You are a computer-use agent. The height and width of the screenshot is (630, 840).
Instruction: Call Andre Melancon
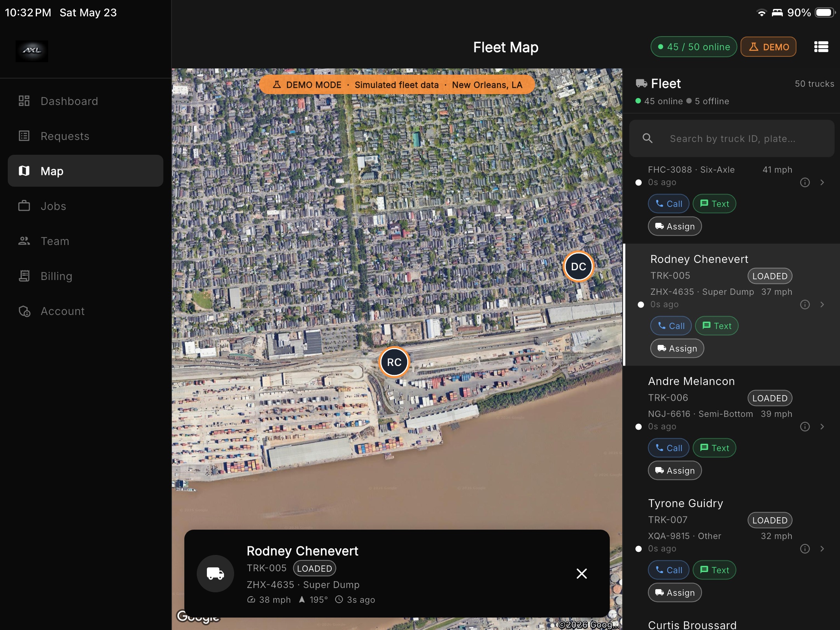point(668,448)
